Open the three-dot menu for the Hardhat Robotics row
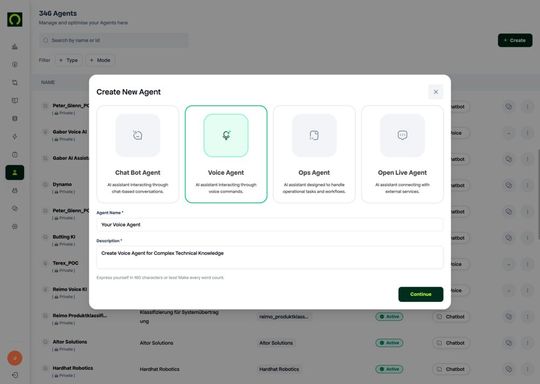Viewport: 540px width, 384px height. (527, 369)
